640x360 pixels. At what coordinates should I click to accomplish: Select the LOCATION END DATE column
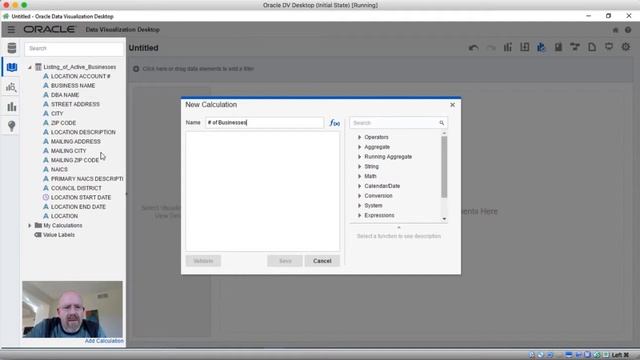78,207
